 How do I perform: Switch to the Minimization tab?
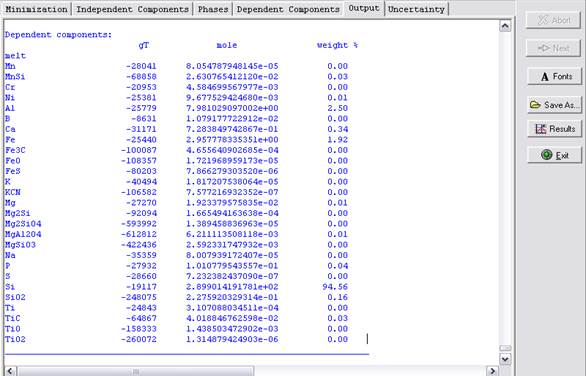(36, 9)
